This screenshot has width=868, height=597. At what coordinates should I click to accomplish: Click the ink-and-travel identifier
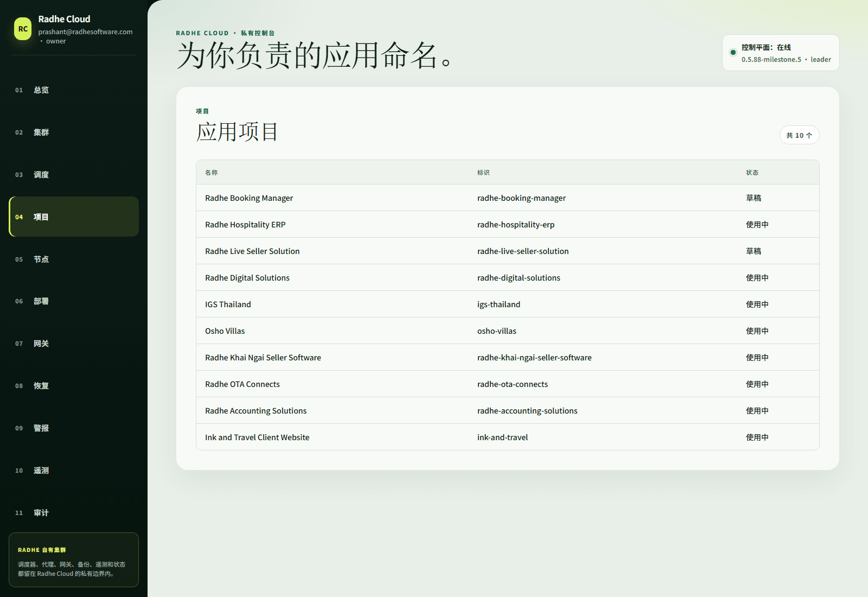point(502,437)
